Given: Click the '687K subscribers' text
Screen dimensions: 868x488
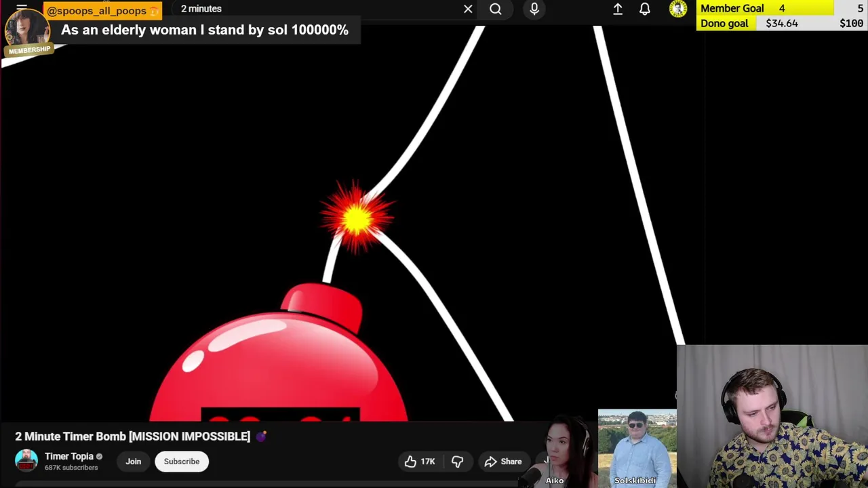Looking at the screenshot, I should pos(71,468).
